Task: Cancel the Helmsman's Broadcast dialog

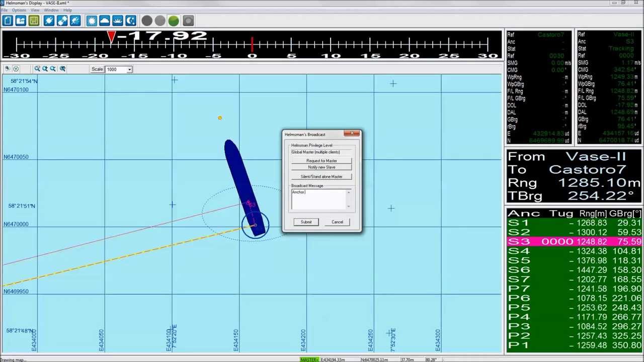Action: 337,222
